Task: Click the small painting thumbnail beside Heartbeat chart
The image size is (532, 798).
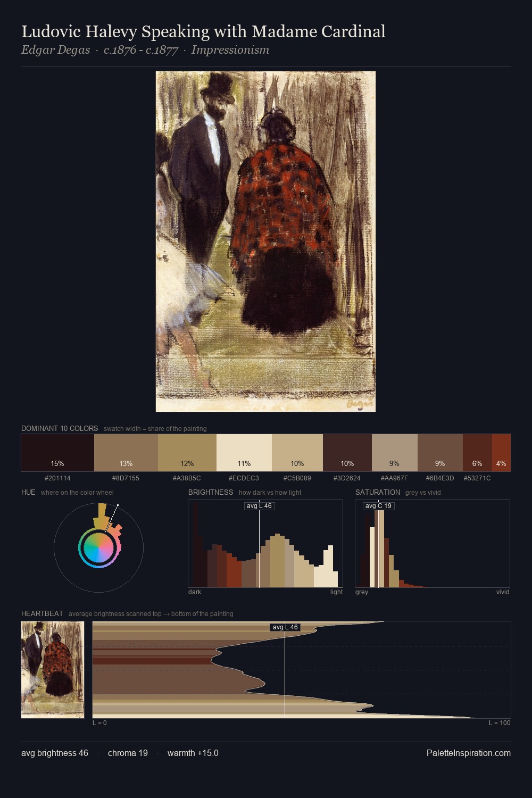Action: (53, 670)
